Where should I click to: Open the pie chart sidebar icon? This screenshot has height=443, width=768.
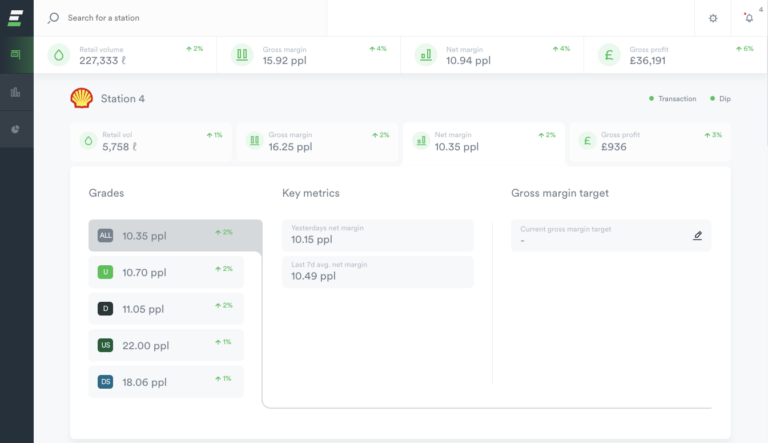pyautogui.click(x=15, y=129)
